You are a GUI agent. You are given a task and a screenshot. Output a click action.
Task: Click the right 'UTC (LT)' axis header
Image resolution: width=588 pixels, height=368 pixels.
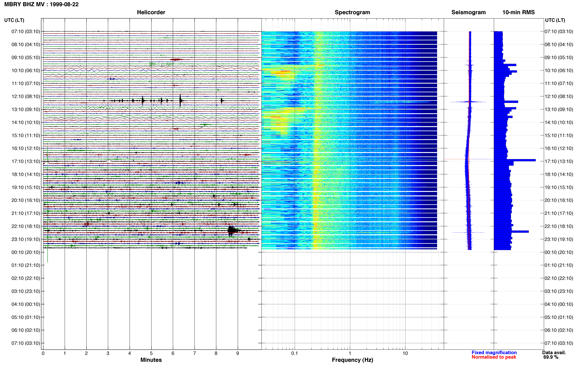pyautogui.click(x=555, y=20)
